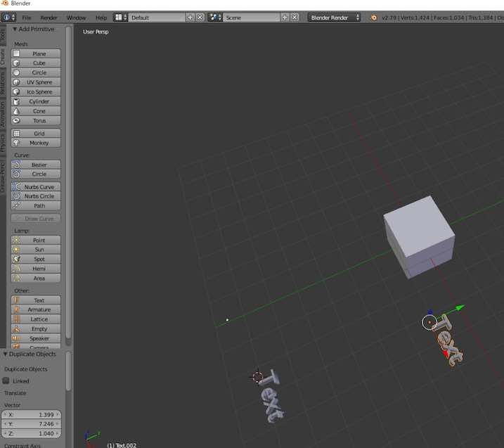Switch to the Physics tab

point(3,143)
